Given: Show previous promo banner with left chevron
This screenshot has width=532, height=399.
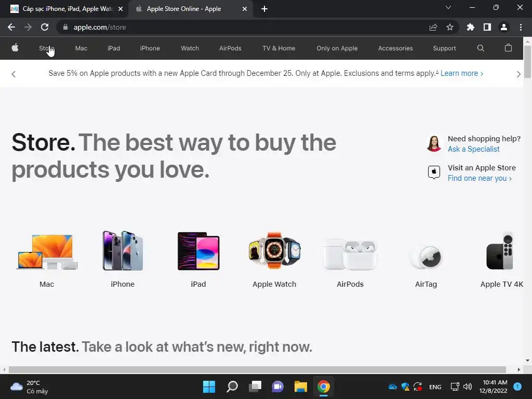Looking at the screenshot, I should (14, 74).
